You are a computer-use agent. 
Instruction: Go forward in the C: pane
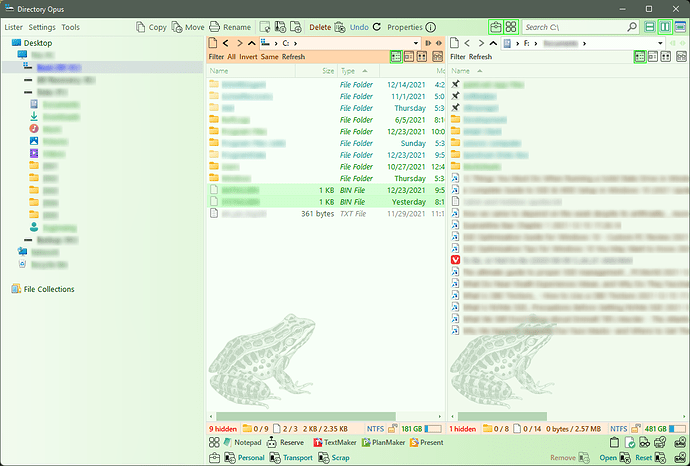[x=239, y=43]
